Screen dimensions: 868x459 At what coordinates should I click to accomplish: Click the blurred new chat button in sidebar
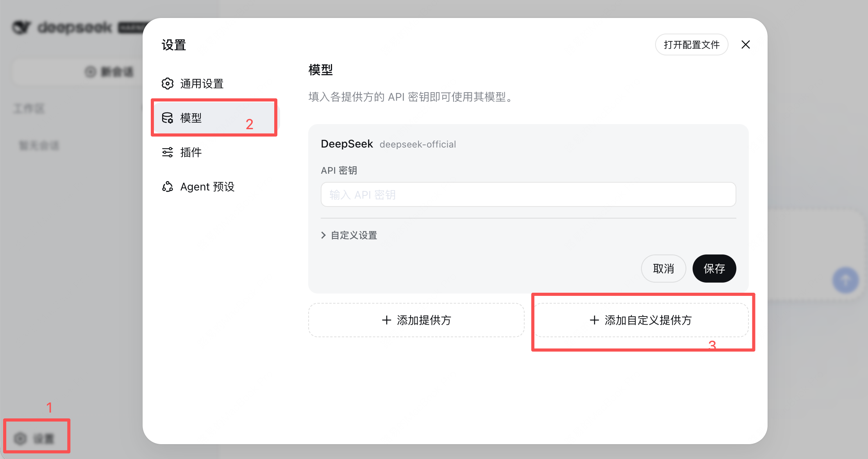(x=109, y=72)
